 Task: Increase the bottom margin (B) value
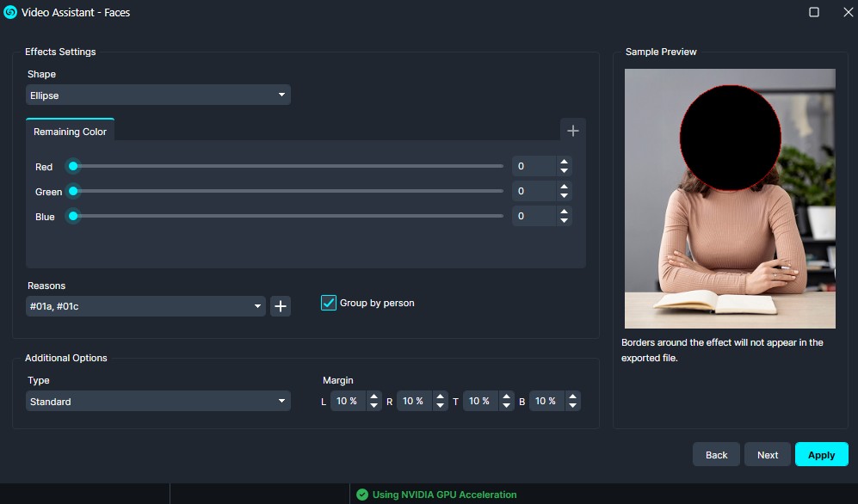(572, 396)
